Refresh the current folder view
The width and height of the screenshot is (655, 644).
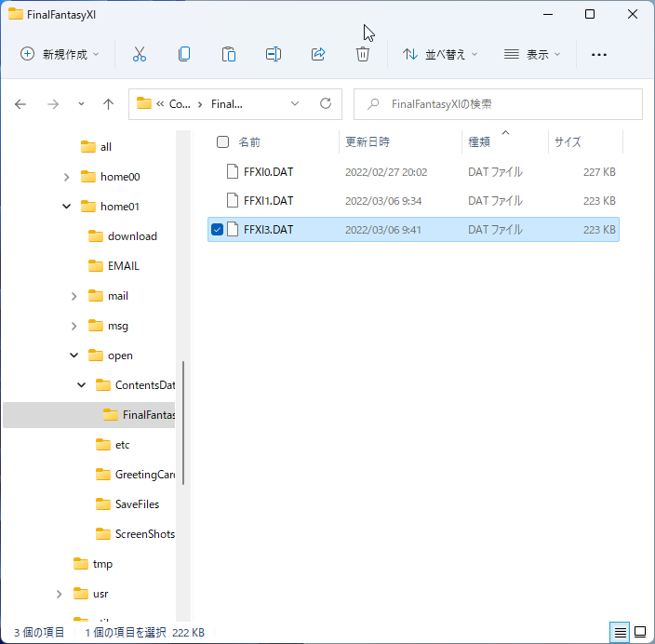pyautogui.click(x=325, y=104)
